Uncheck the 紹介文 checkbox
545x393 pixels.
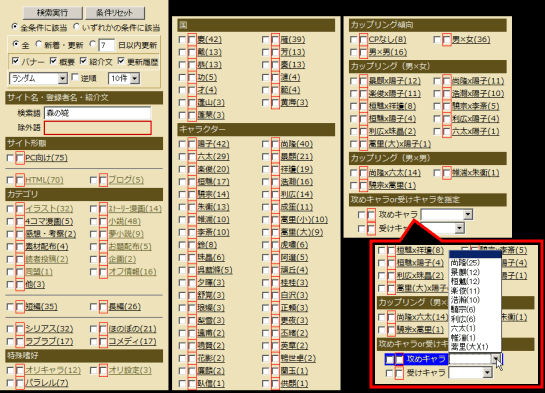[83, 61]
